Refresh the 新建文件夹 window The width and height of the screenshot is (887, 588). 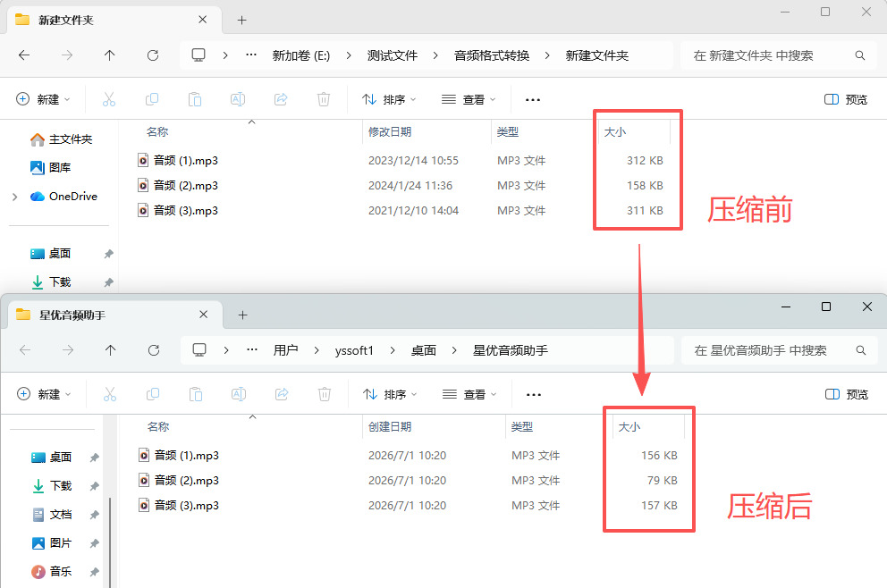[x=153, y=55]
